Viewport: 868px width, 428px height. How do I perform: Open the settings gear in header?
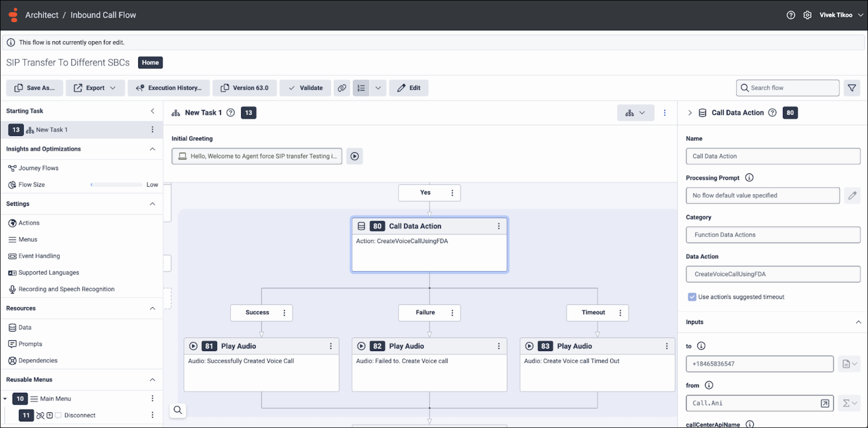[807, 15]
